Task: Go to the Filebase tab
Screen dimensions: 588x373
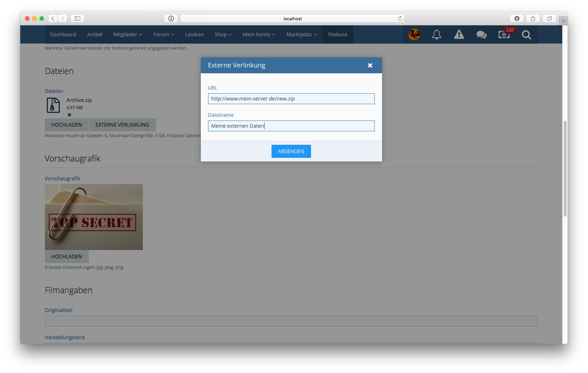Action: (338, 34)
